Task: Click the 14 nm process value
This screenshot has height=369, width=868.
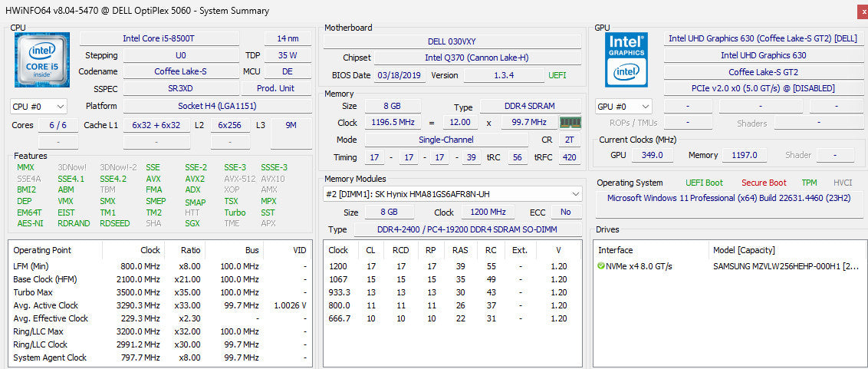Action: coord(288,38)
